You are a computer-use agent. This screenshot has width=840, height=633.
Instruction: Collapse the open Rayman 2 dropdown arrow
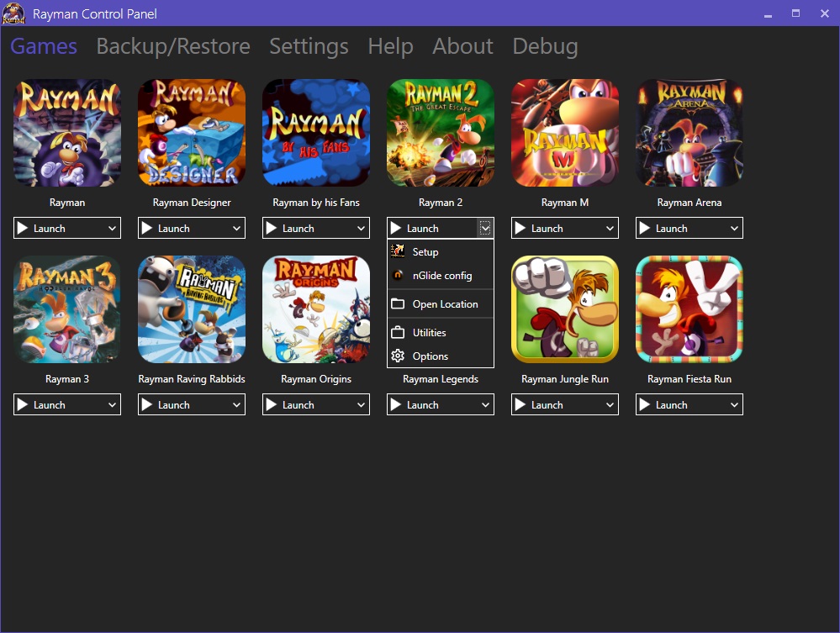pyautogui.click(x=485, y=228)
